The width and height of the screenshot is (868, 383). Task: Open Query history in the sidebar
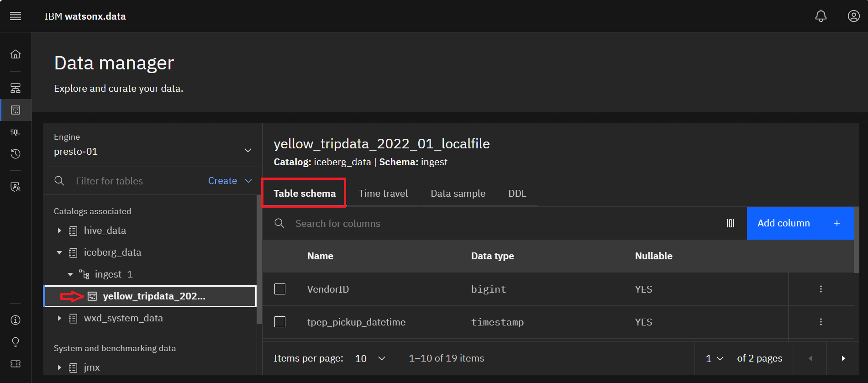[16, 154]
